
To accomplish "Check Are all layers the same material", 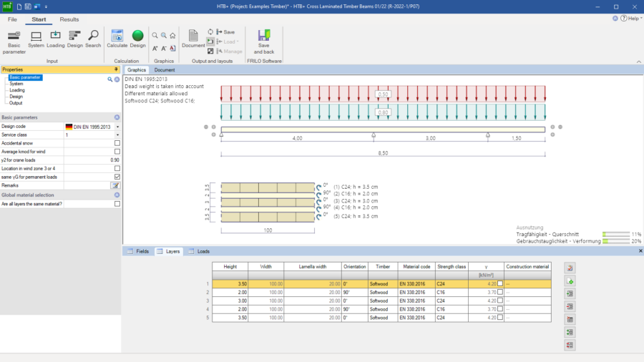I will (117, 204).
